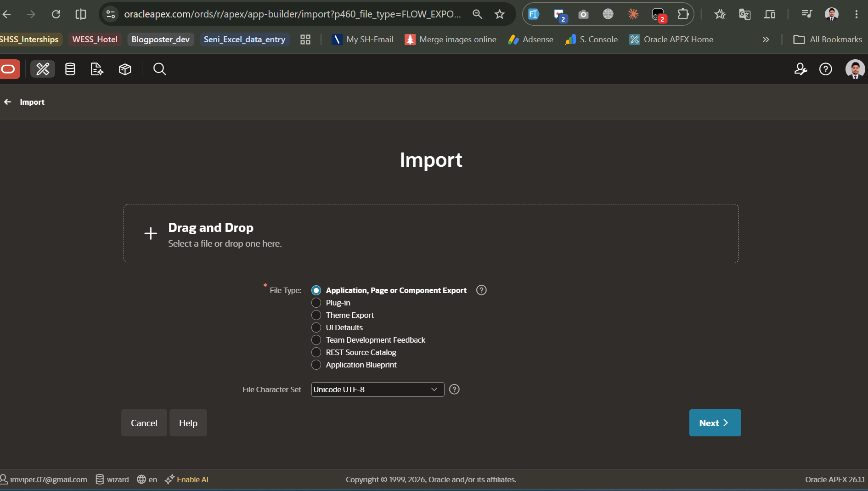
Task: Open the Administration user icon
Action: (800, 69)
